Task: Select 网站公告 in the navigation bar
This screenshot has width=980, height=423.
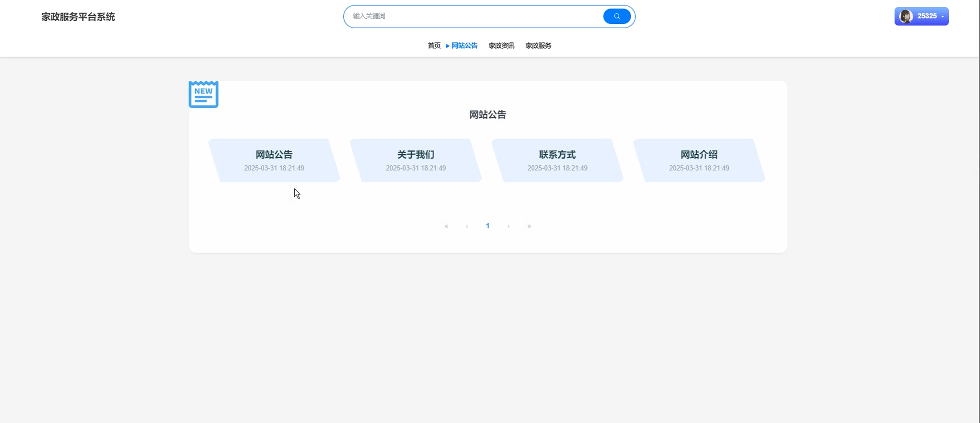Action: click(x=464, y=45)
